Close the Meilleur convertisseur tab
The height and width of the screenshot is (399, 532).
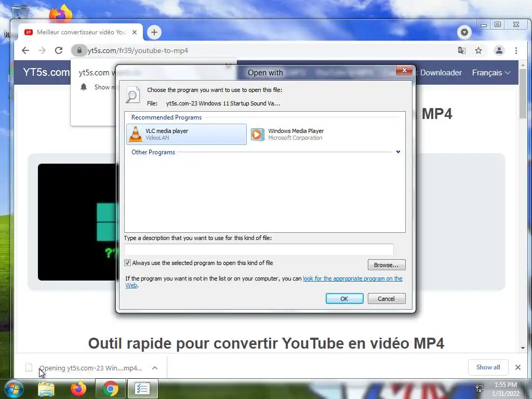tap(135, 32)
